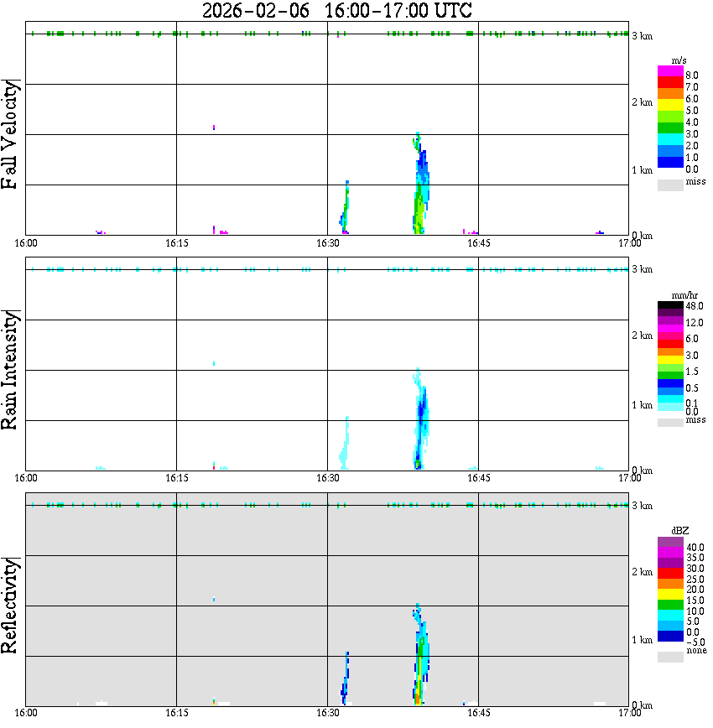Click the 16:30 time marker under Fall Velocity
Viewport: 713px width, 728px height.
coord(327,243)
